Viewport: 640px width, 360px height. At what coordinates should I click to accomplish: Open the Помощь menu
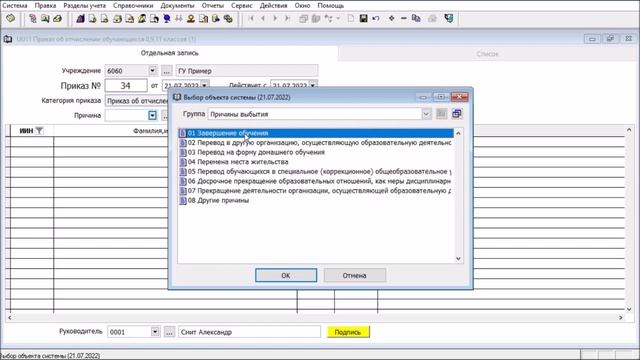click(331, 6)
